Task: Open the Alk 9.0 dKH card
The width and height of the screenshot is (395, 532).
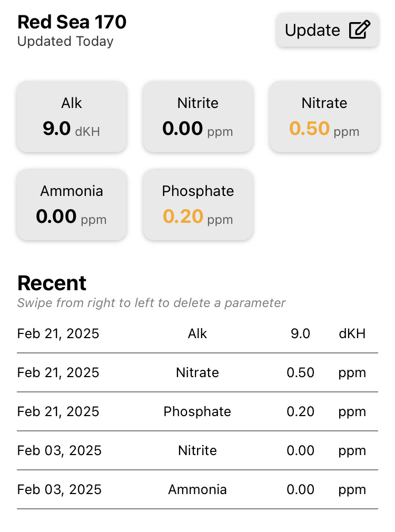Action: point(72,117)
